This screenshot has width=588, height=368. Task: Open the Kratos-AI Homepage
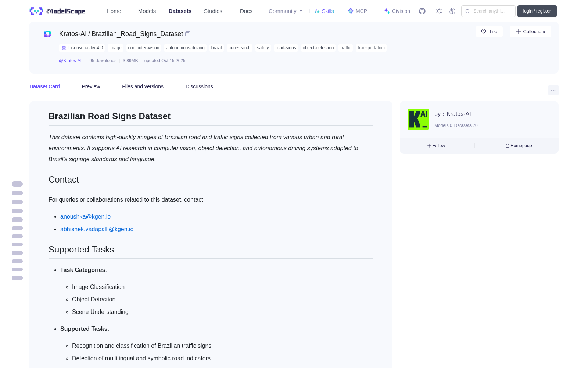click(x=519, y=146)
